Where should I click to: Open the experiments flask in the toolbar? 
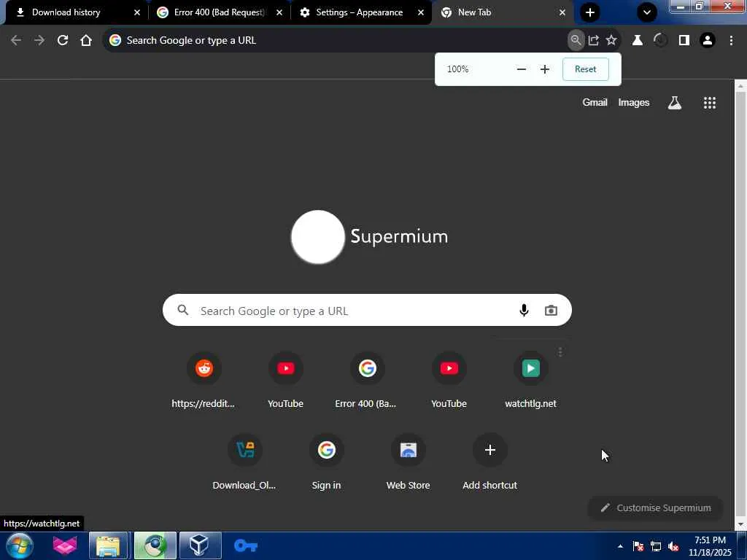coord(638,41)
